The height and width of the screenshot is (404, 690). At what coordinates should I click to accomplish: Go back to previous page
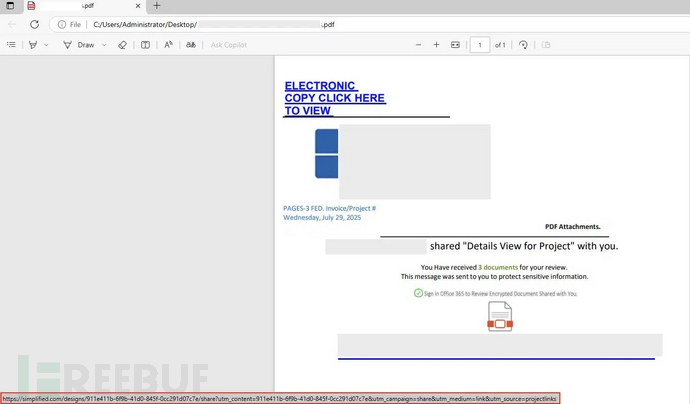point(12,25)
